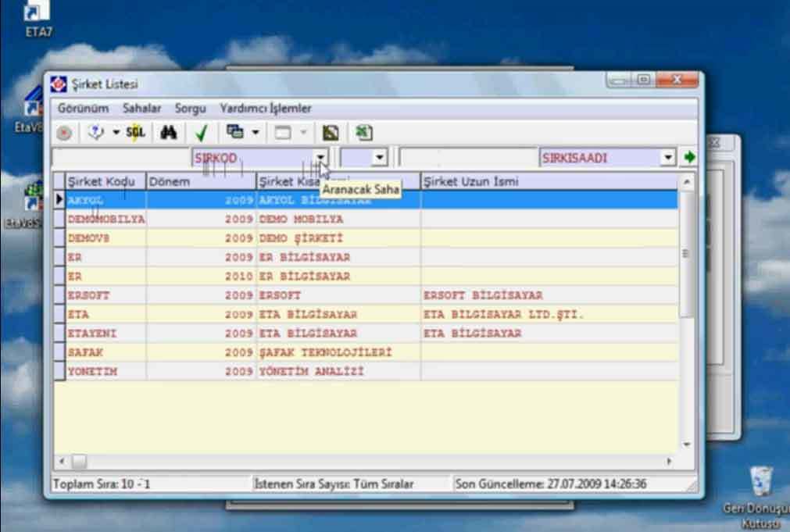Click the blank window toolbar icon
This screenshot has height=532, width=790.
[283, 133]
